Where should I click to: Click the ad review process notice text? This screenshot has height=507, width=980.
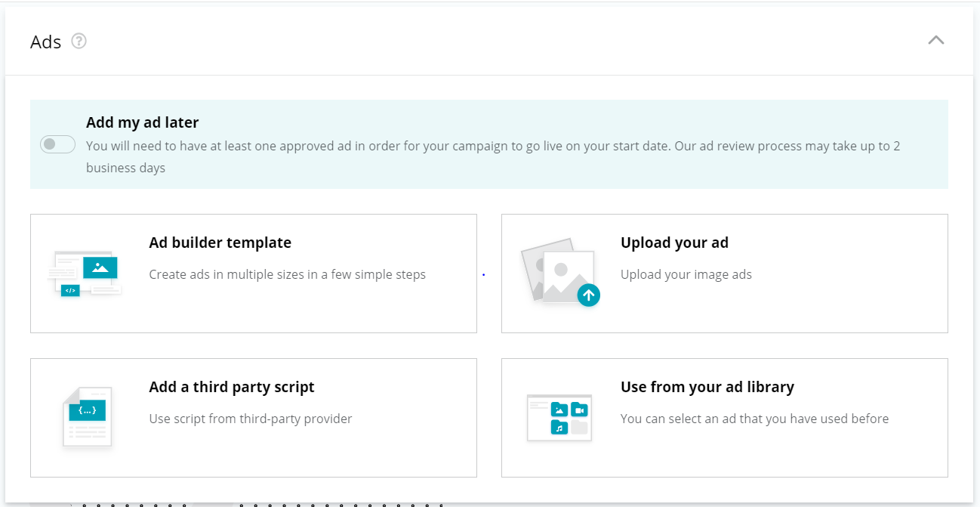point(492,146)
